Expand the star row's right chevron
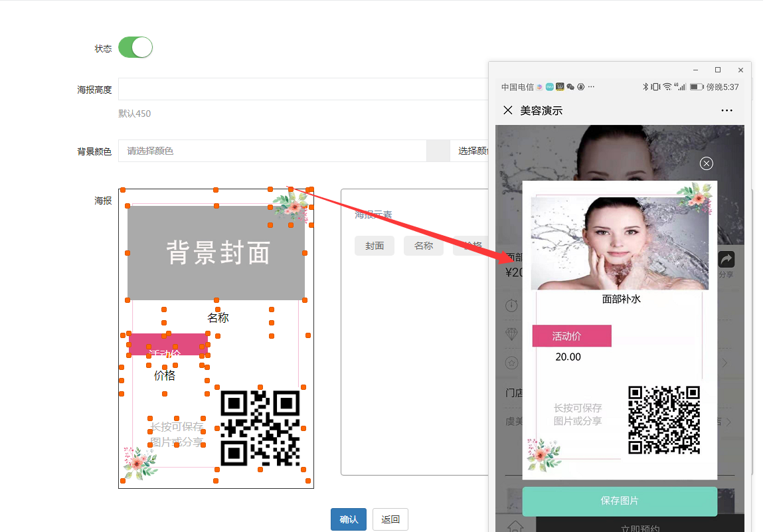 point(725,363)
